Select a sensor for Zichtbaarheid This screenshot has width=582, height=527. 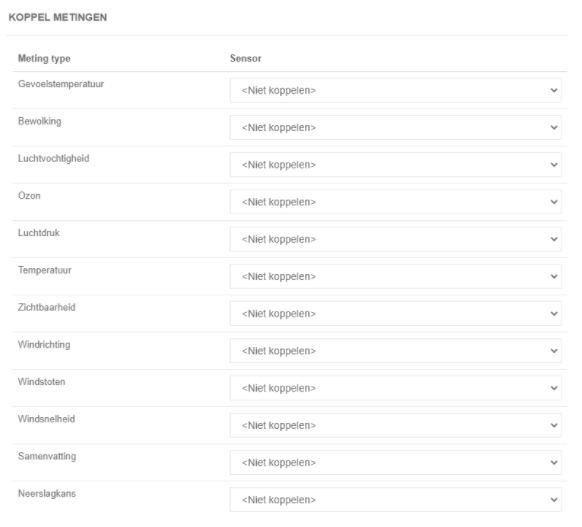(x=396, y=314)
